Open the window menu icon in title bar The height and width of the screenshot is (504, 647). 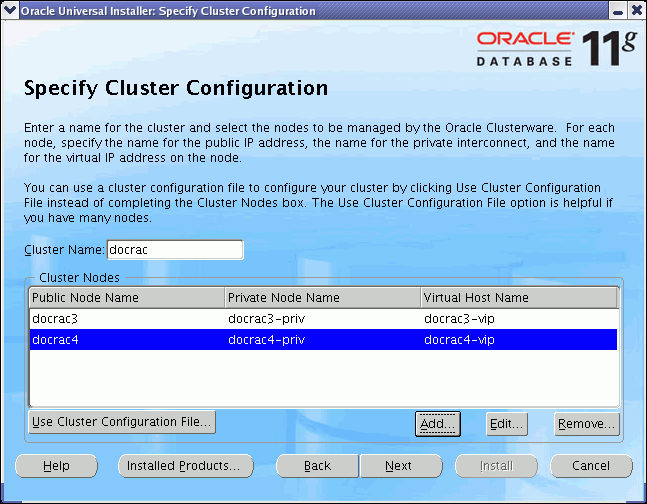10,10
